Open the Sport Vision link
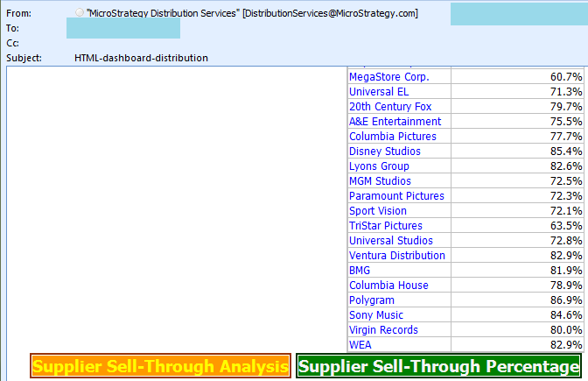 378,211
